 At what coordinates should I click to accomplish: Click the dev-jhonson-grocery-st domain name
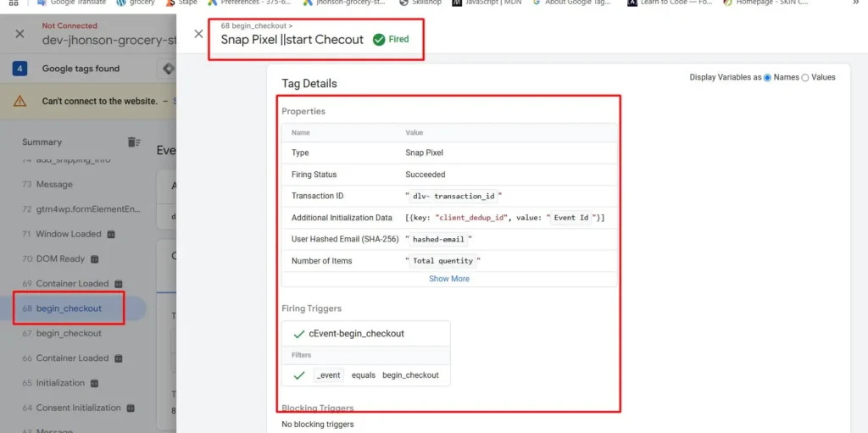coord(109,40)
